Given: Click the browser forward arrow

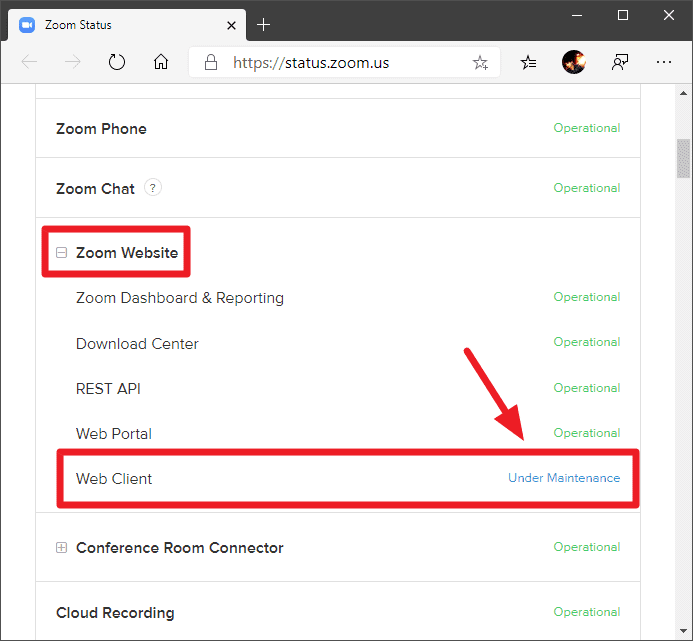Looking at the screenshot, I should pyautogui.click(x=73, y=62).
